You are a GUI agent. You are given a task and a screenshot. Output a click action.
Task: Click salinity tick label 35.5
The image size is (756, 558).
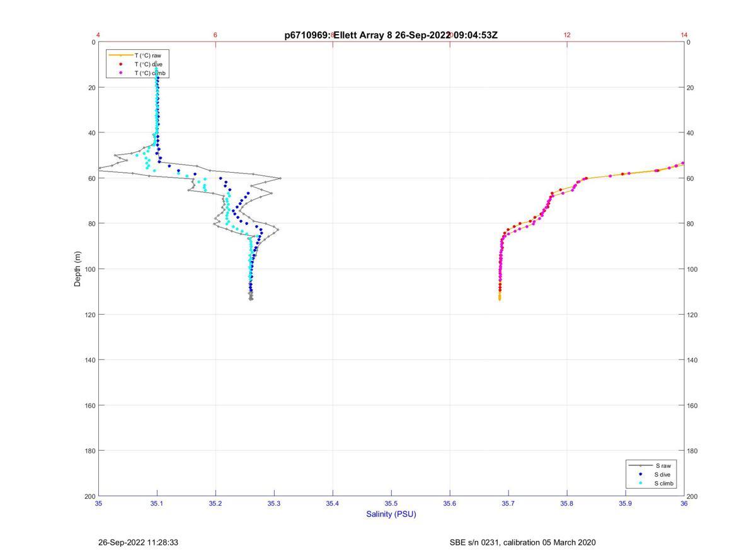[391, 504]
